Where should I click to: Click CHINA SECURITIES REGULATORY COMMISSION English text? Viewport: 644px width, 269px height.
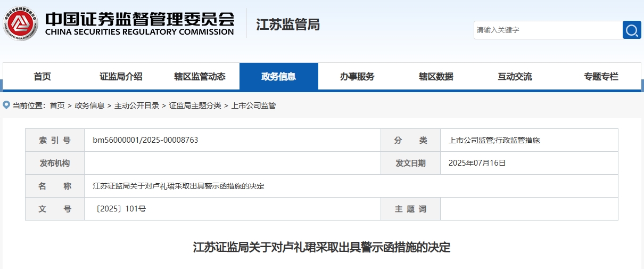point(139,32)
